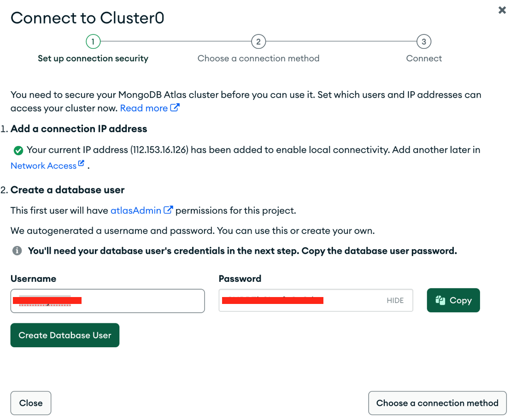This screenshot has height=420, width=510.
Task: Select the Connect step label
Action: pyautogui.click(x=424, y=58)
